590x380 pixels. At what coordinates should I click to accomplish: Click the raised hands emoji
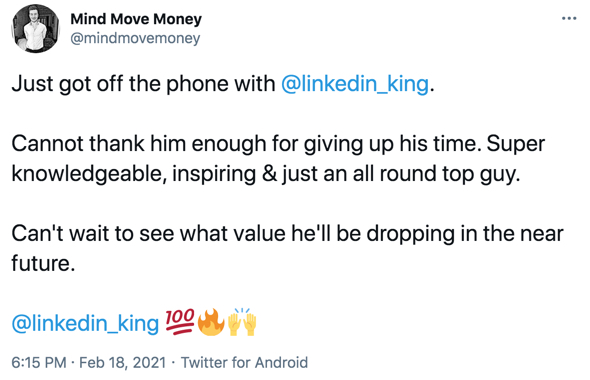[242, 322]
